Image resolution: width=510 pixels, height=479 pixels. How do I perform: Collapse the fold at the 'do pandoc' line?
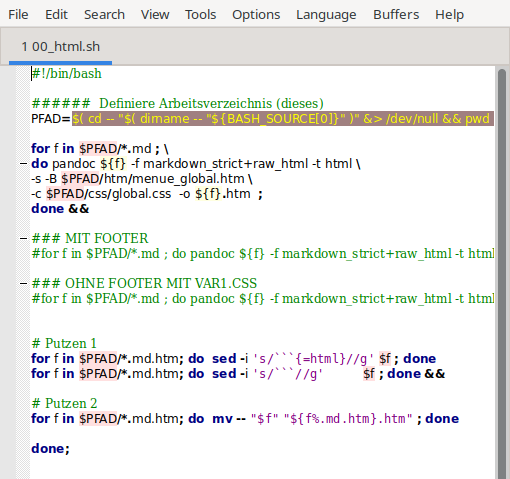pyautogui.click(x=23, y=164)
